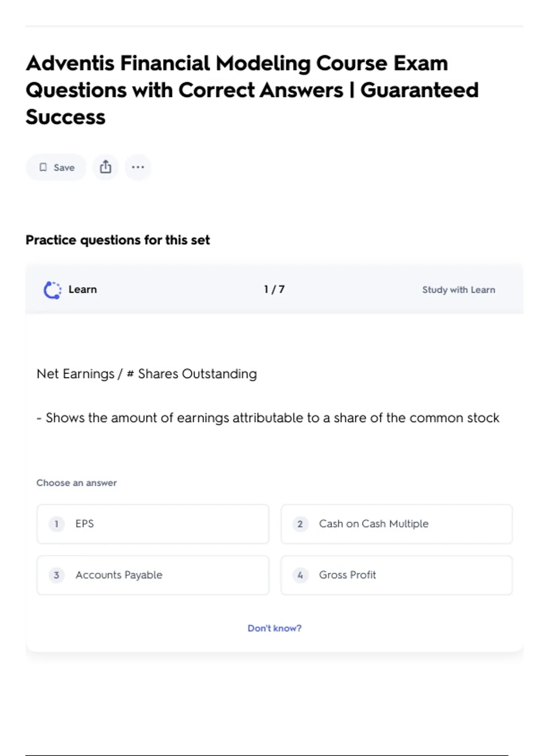Select the EPS answer option
Viewport: 534px width, 756px height.
[153, 524]
